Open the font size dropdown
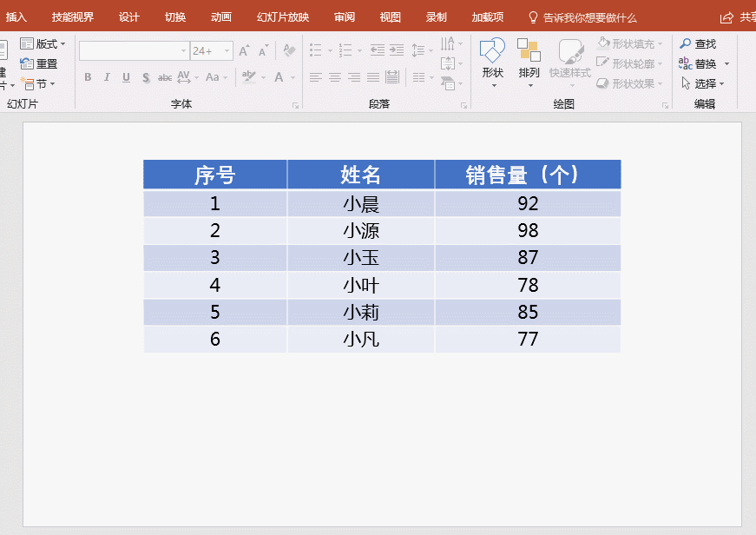Screen dimensions: 756x535 point(227,51)
